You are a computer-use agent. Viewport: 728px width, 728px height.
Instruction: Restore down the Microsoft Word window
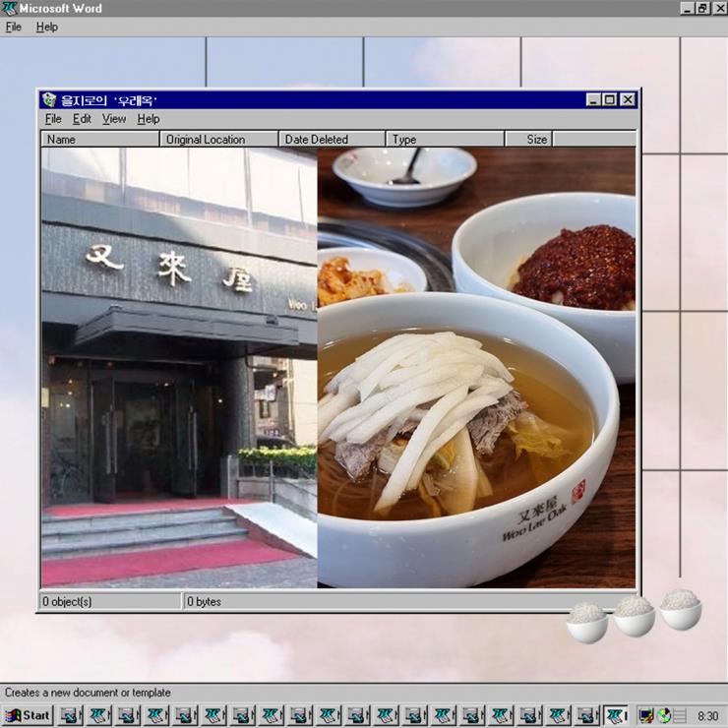pos(702,8)
